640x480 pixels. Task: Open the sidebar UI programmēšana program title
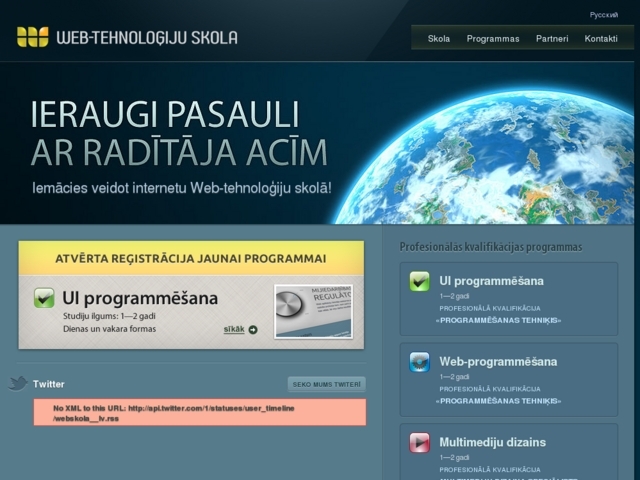coord(491,281)
